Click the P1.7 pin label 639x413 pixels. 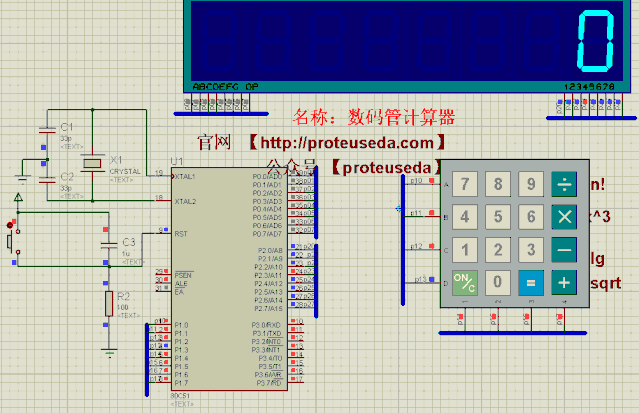coord(181,383)
